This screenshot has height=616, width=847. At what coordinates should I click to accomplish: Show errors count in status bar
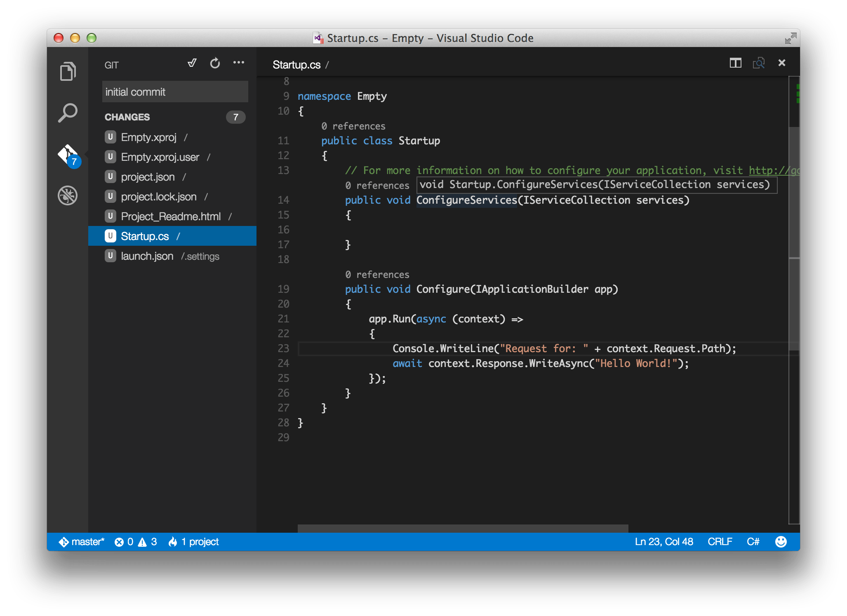click(124, 542)
